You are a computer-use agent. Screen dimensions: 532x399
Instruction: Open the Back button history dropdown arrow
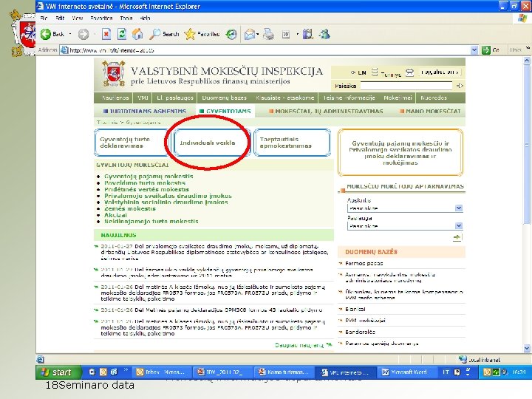pos(70,34)
